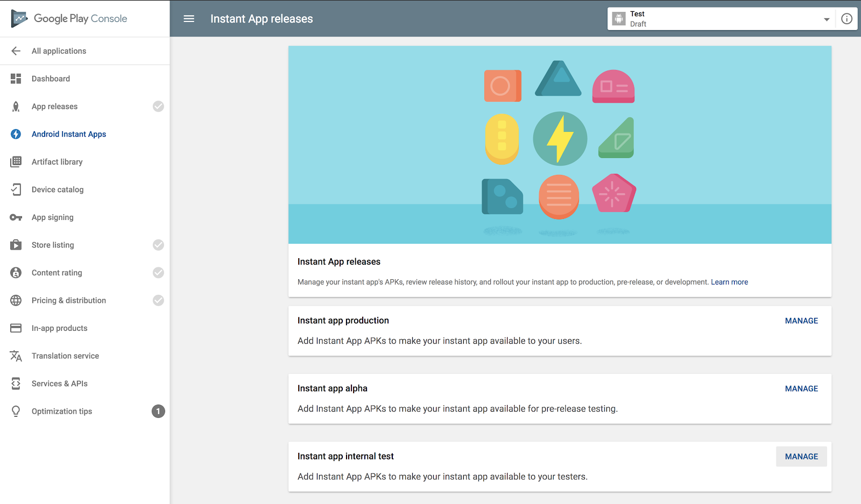The height and width of the screenshot is (504, 861).
Task: Click the Pricing & distribution globe icon
Action: coord(16,300)
